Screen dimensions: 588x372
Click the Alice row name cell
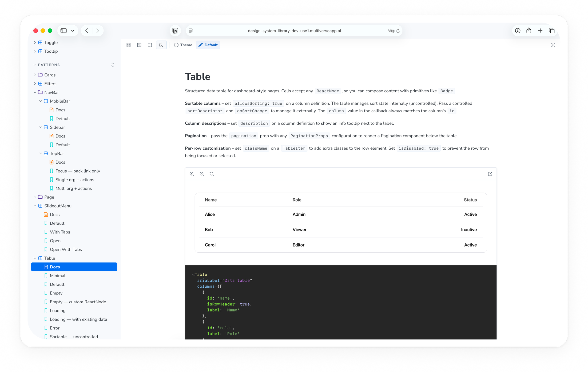210,214
